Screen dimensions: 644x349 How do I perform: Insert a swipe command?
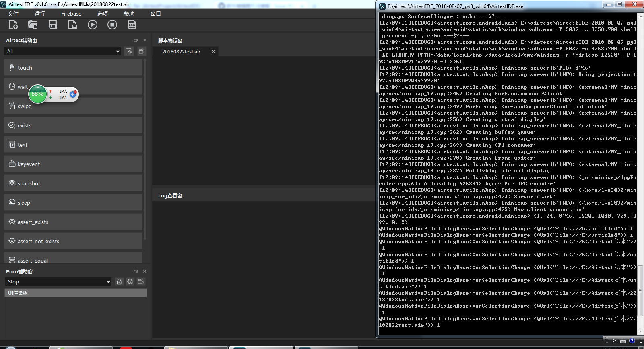[x=73, y=106]
